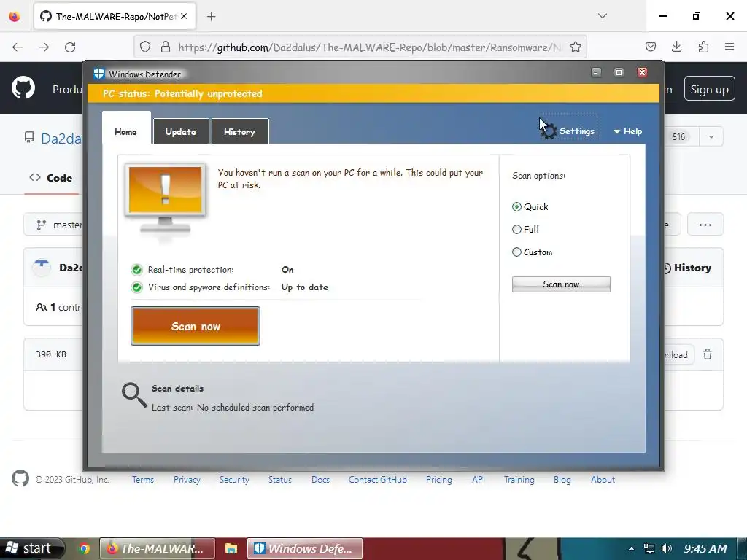
Task: Open the About footer link
Action: pyautogui.click(x=603, y=480)
